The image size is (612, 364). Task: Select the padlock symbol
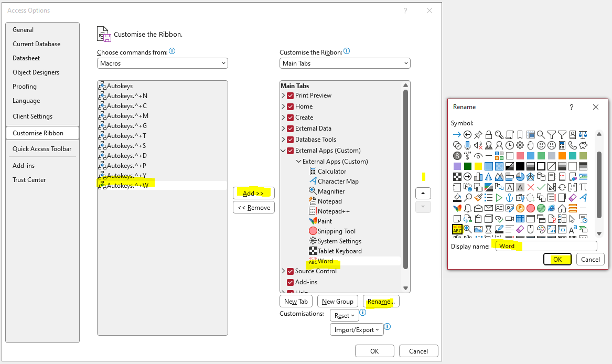click(x=489, y=135)
